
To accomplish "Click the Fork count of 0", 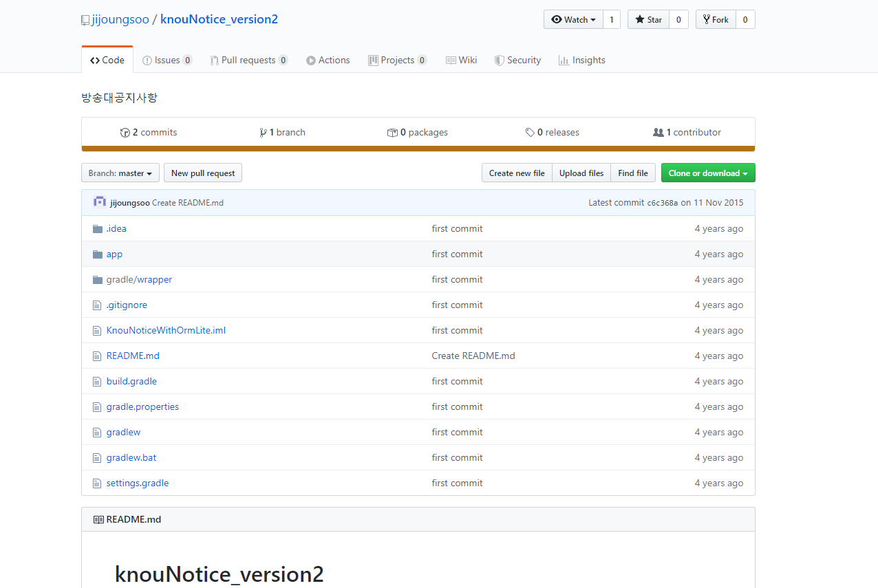I will click(745, 19).
